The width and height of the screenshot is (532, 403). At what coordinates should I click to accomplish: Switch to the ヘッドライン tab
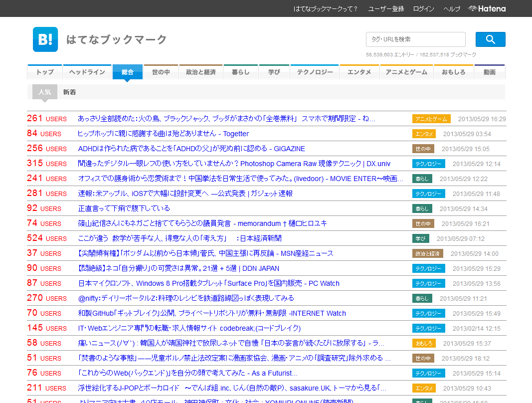coord(87,72)
